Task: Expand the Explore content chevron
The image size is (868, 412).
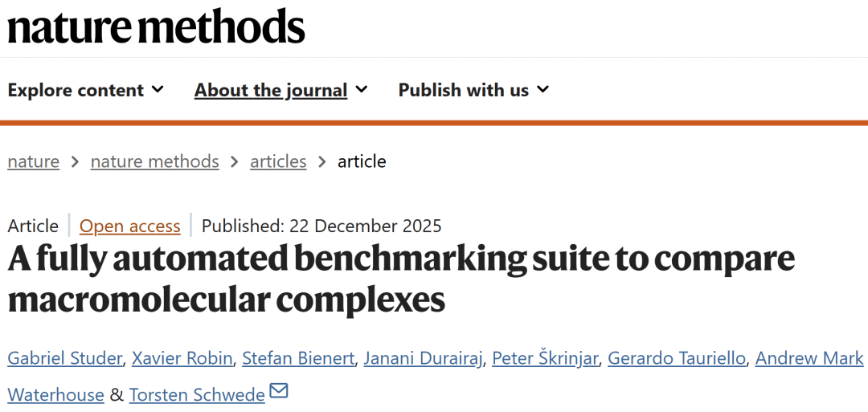Action: pos(158,89)
